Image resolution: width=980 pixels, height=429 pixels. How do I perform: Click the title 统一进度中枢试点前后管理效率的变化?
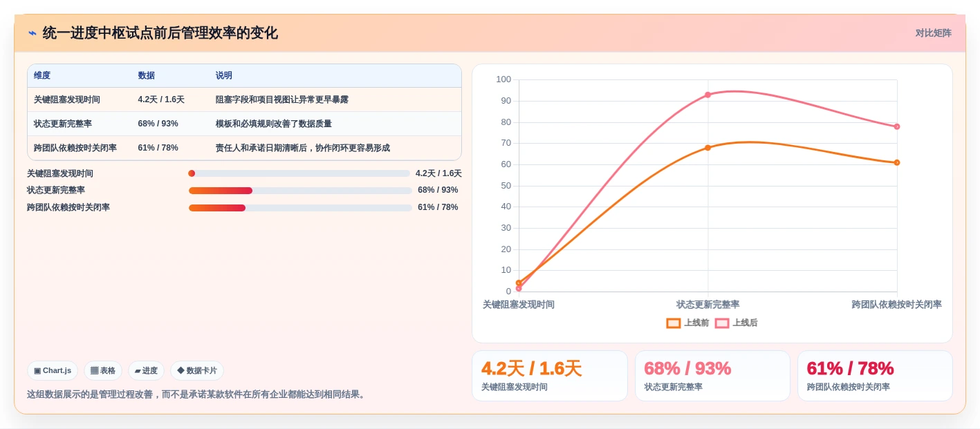[160, 33]
